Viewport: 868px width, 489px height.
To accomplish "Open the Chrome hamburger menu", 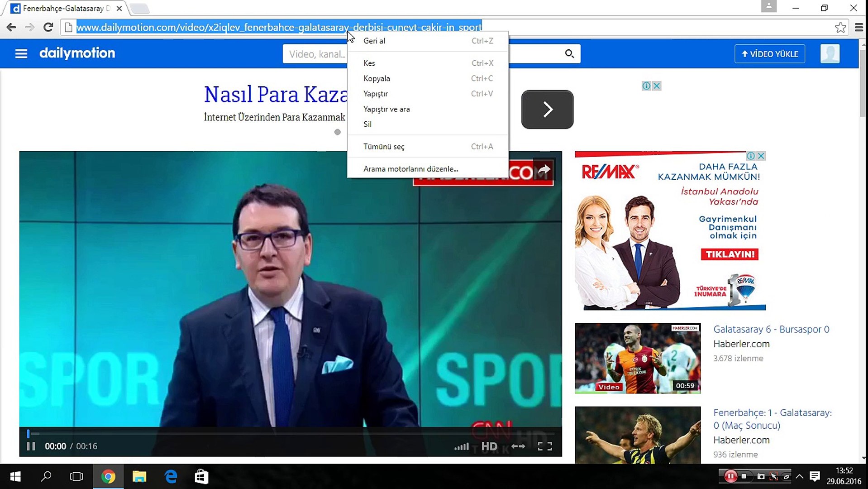I will (x=858, y=27).
